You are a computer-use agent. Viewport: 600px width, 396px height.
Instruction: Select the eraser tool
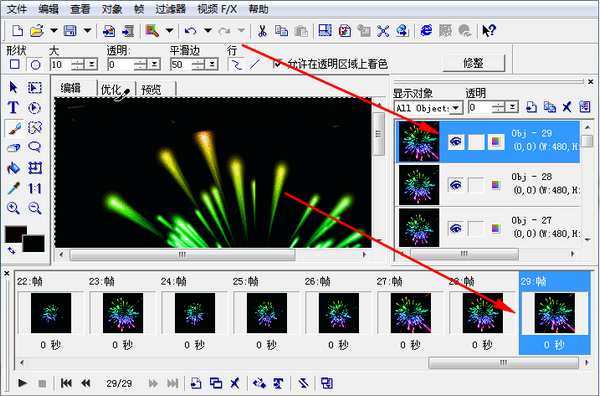13,147
